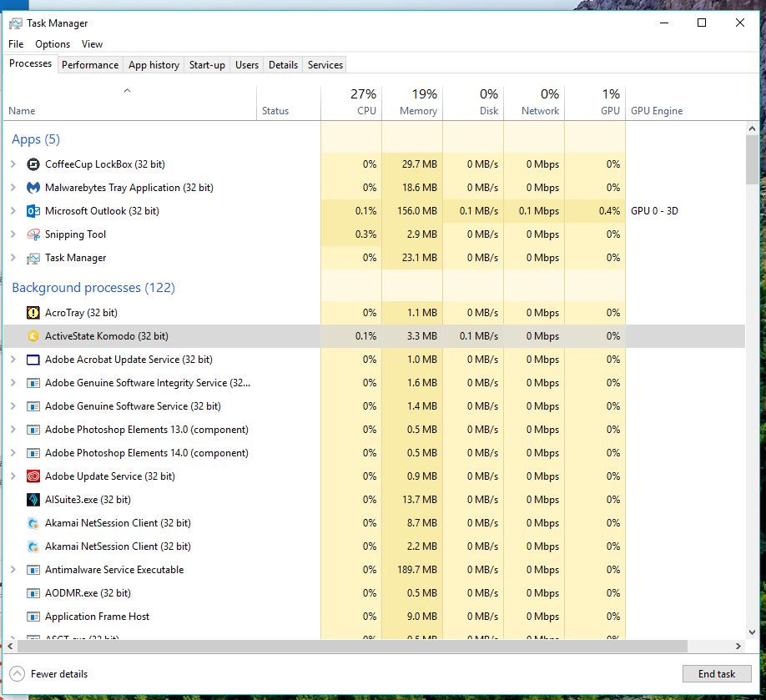Open the Options menu
The width and height of the screenshot is (766, 700).
(53, 44)
